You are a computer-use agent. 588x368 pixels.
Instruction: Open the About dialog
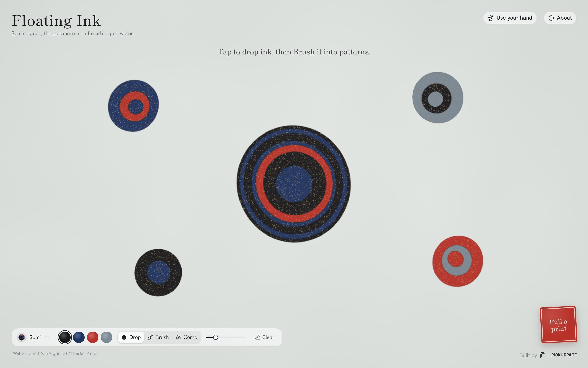pos(560,18)
